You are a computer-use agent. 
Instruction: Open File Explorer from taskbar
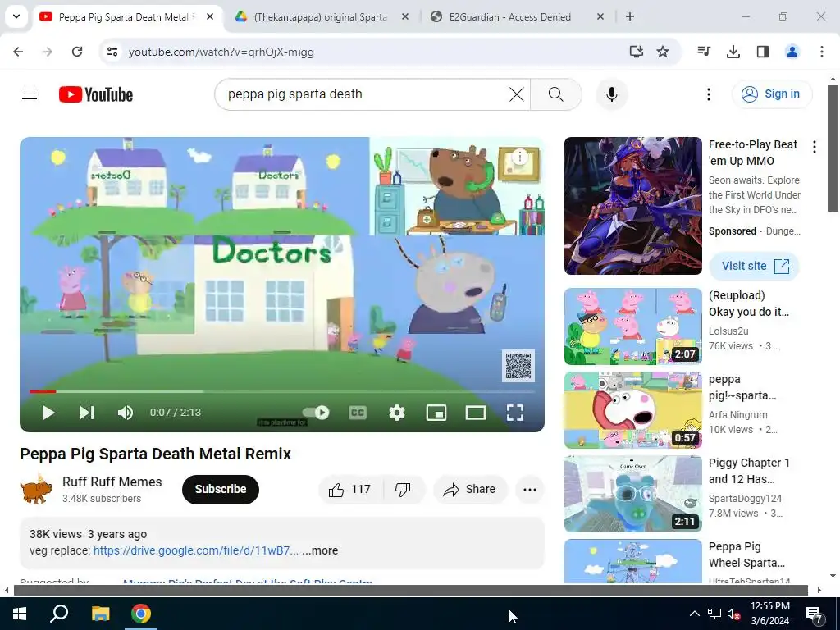click(x=100, y=614)
